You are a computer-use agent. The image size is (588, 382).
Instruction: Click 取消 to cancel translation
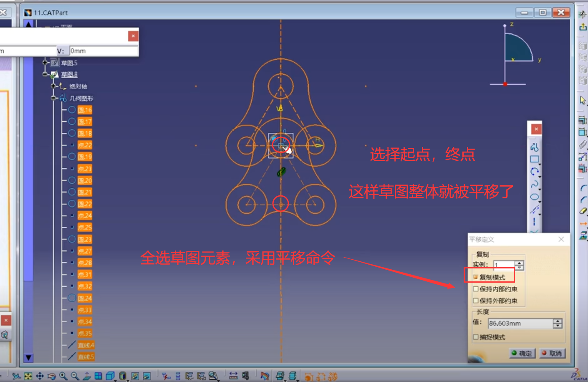(x=553, y=353)
